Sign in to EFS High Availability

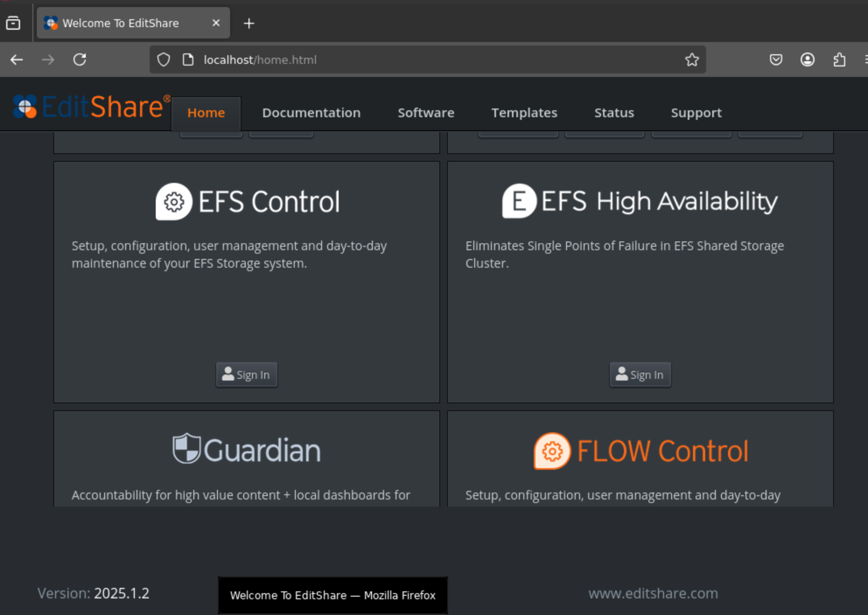(x=640, y=374)
